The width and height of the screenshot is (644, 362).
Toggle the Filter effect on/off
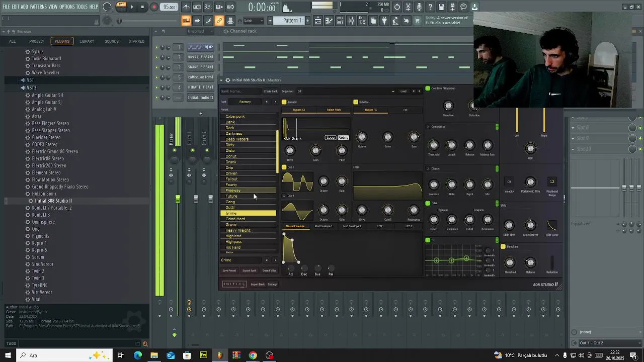[x=428, y=203]
